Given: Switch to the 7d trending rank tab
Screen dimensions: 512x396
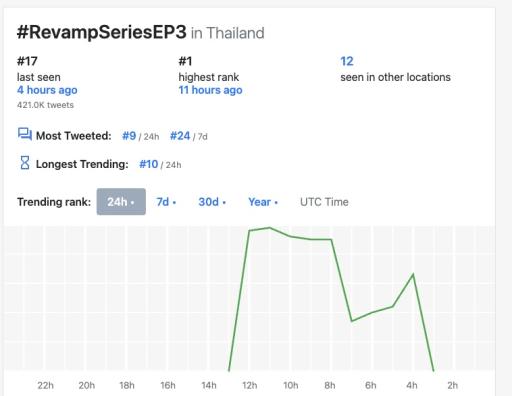Looking at the screenshot, I should pos(166,202).
